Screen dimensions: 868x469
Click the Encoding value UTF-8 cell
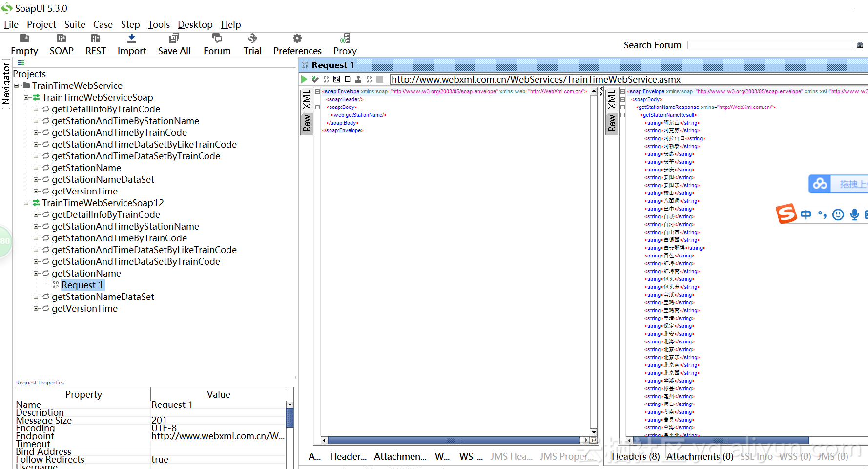tap(218, 428)
